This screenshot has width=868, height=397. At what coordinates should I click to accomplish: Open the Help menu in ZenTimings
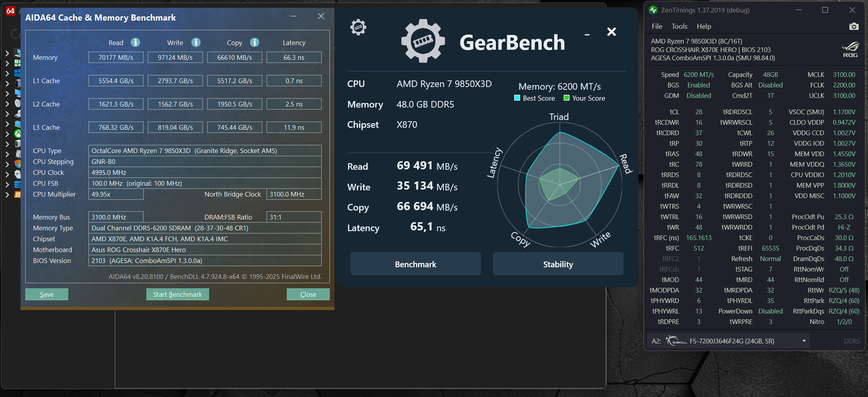(704, 26)
